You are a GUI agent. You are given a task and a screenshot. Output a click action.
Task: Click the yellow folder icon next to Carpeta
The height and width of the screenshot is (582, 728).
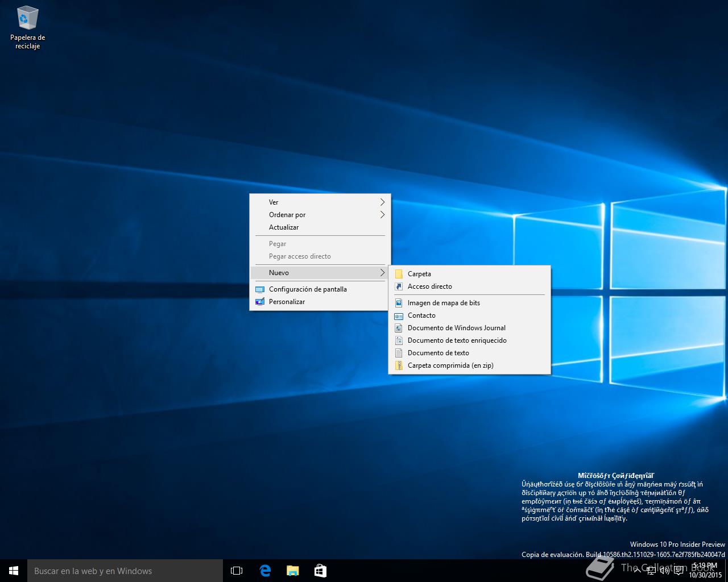[399, 274]
